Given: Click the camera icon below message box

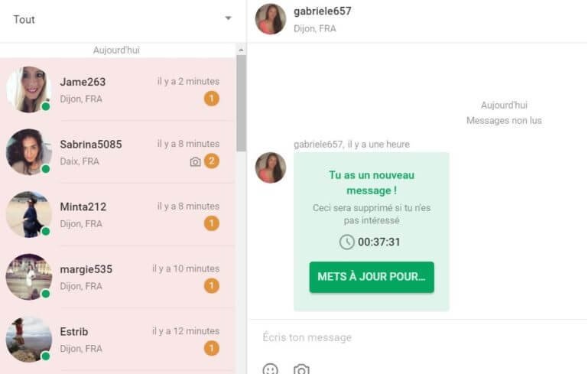Looking at the screenshot, I should (301, 369).
